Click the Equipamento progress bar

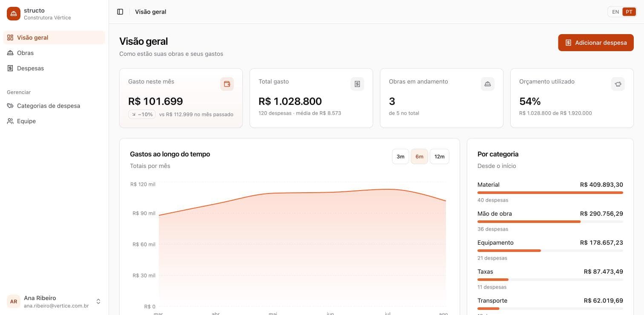[x=550, y=251]
